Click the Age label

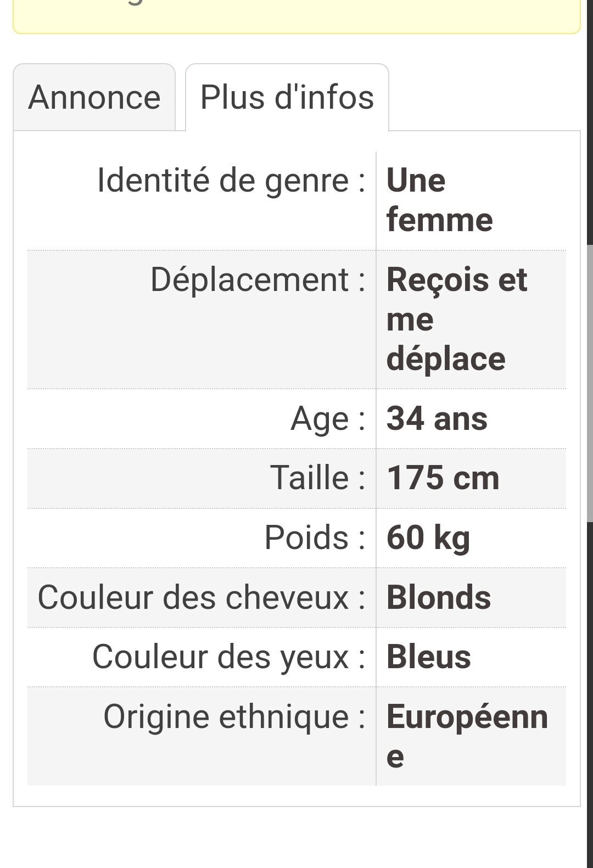[x=328, y=419]
